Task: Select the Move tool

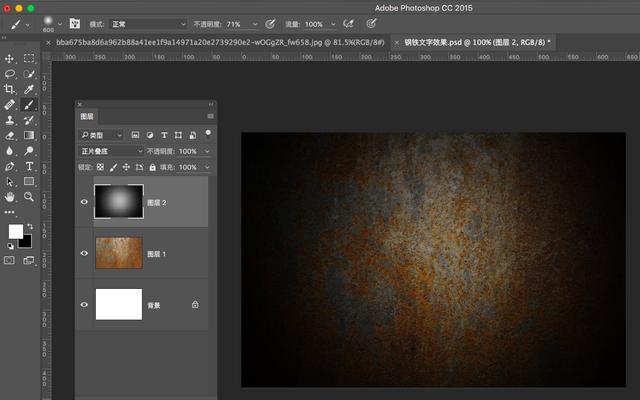Action: click(x=10, y=59)
